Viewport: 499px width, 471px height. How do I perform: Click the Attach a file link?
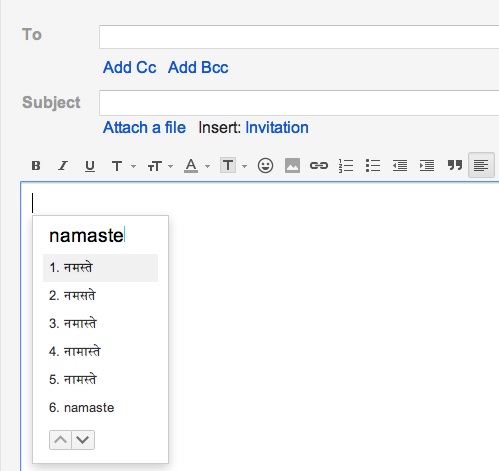(144, 128)
